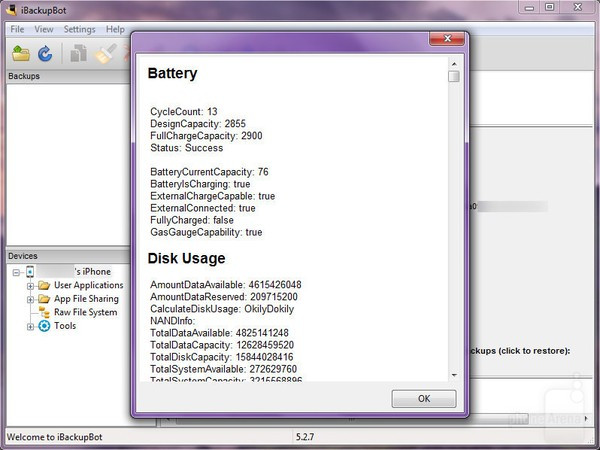This screenshot has width=600, height=450.
Task: Expand the Tools tree node
Action: pos(31,326)
